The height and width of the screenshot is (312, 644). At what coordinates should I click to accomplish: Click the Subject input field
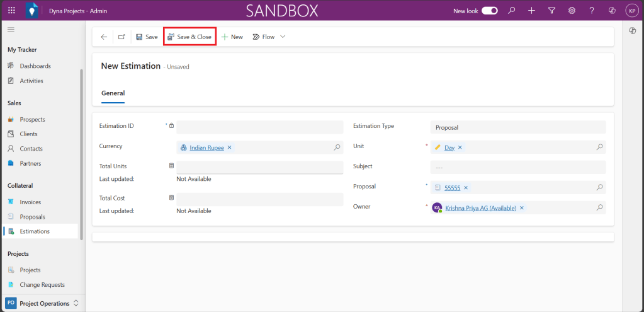517,167
